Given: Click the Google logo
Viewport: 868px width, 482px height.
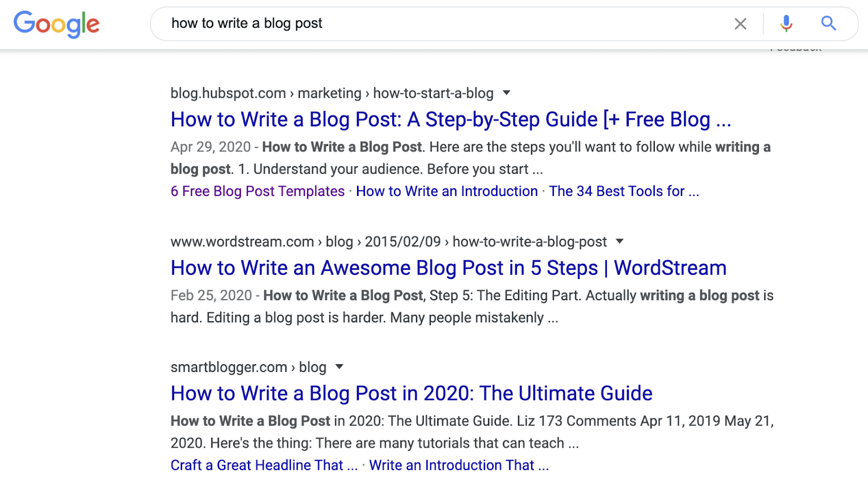Looking at the screenshot, I should (56, 24).
